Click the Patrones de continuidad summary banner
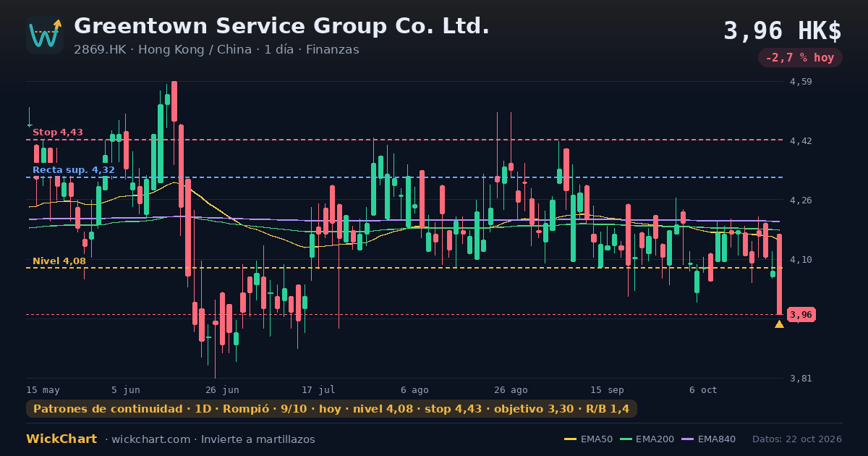Viewport: 868px width, 456px height. coord(331,409)
